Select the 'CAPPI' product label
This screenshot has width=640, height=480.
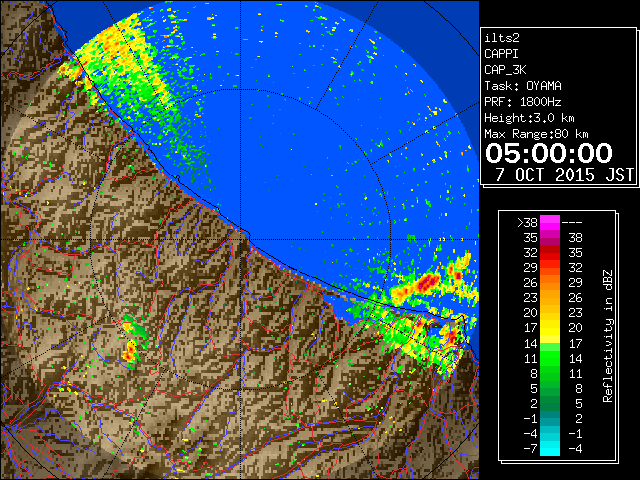coord(501,54)
